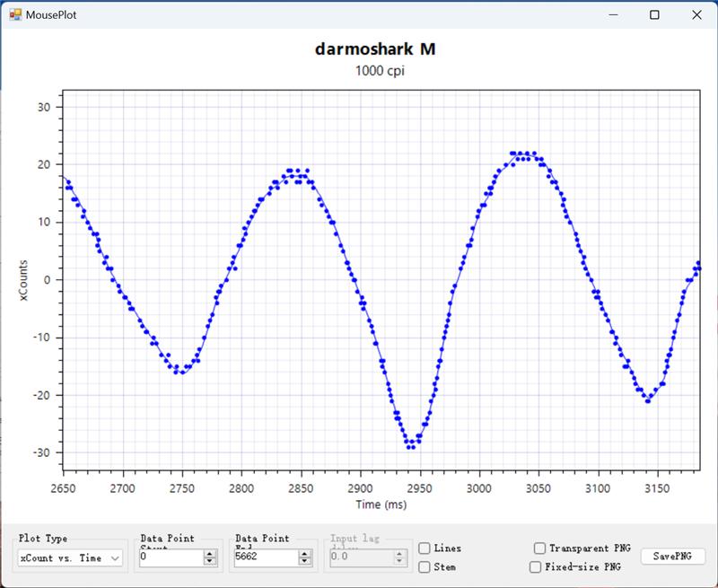Decrease Data Point Start with down arrow

click(210, 562)
